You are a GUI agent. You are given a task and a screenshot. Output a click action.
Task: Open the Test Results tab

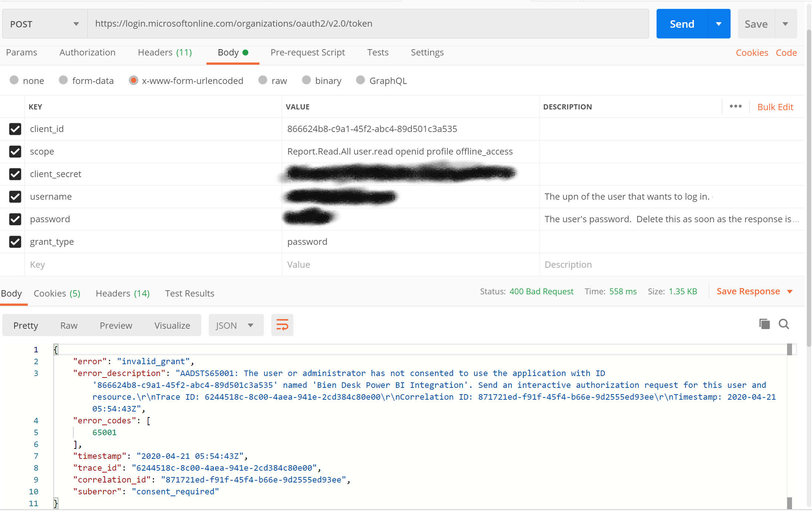click(189, 294)
